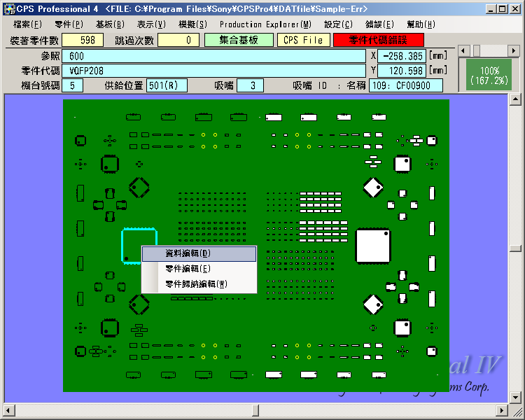Select the large white QFP chip on right

(373, 246)
